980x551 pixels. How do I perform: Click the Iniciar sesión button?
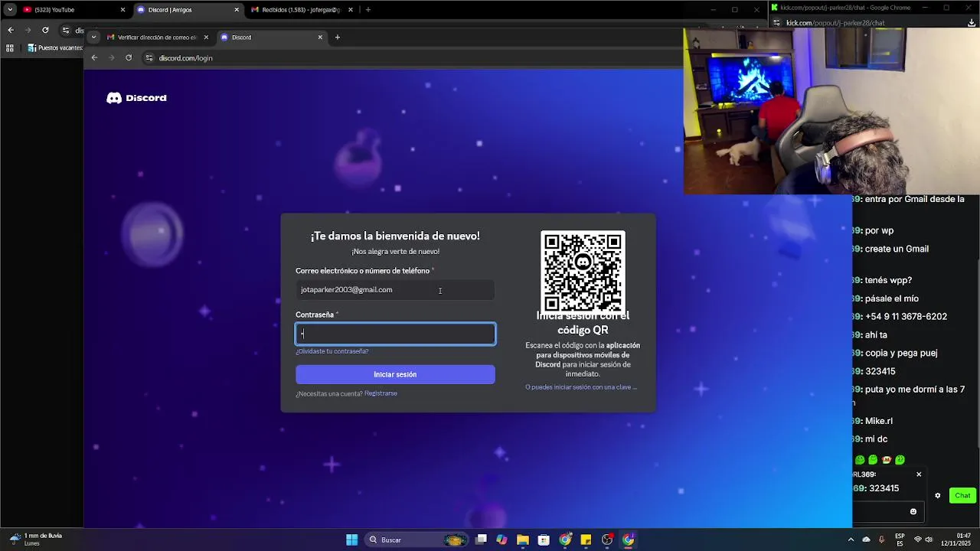(x=395, y=374)
